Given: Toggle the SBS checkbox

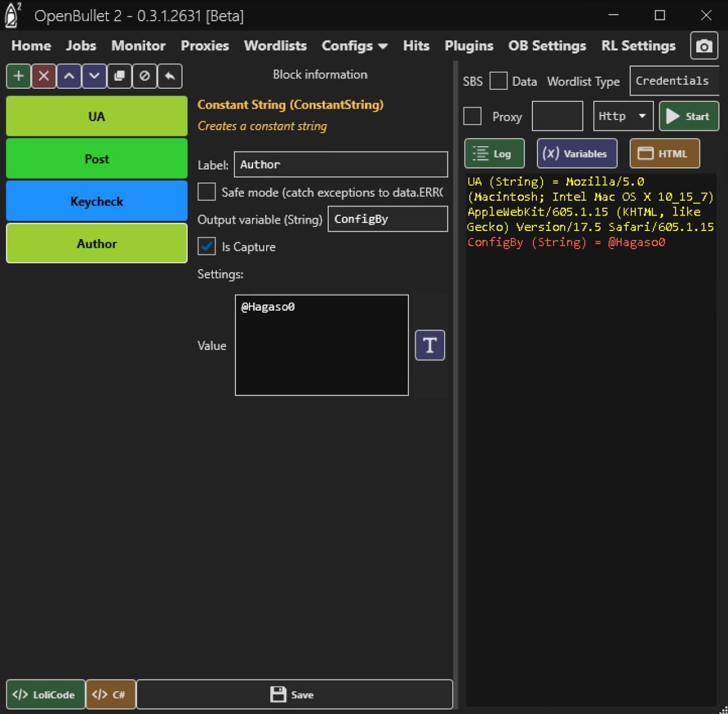Looking at the screenshot, I should click(498, 81).
